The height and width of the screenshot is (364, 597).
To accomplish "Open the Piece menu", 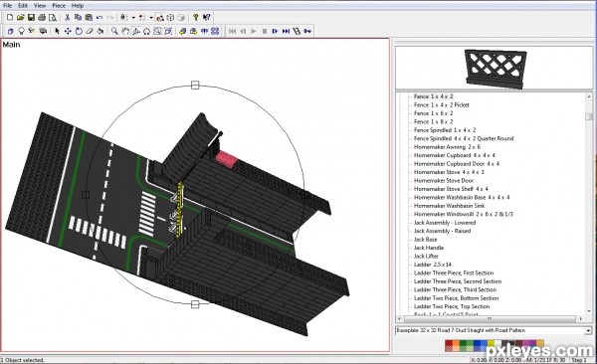I will click(x=59, y=6).
